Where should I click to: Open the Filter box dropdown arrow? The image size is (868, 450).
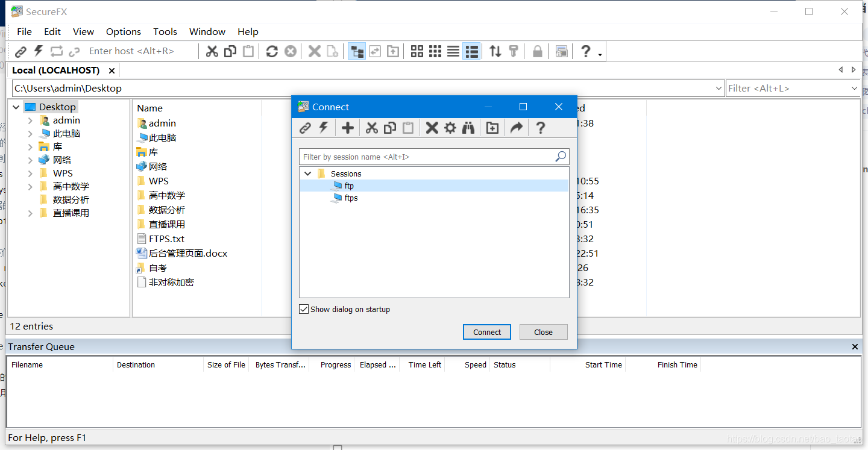(x=854, y=89)
